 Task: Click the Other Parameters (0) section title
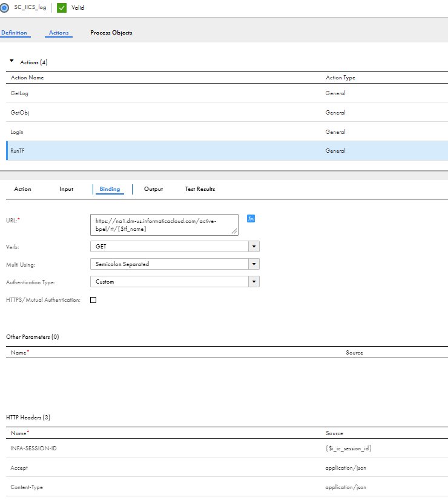(x=33, y=337)
